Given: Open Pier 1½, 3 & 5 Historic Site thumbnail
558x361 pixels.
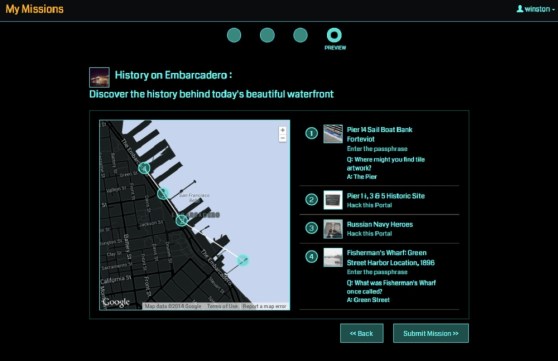Looking at the screenshot, I should click(x=333, y=200).
